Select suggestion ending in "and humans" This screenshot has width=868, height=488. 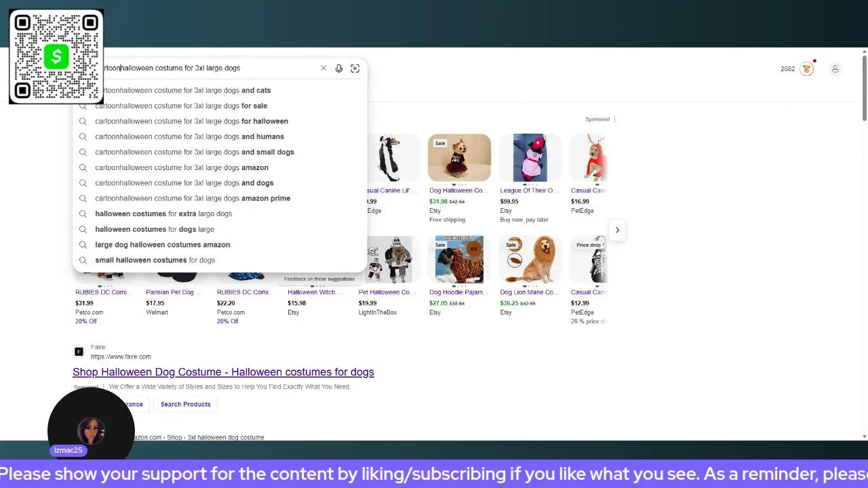(220, 136)
